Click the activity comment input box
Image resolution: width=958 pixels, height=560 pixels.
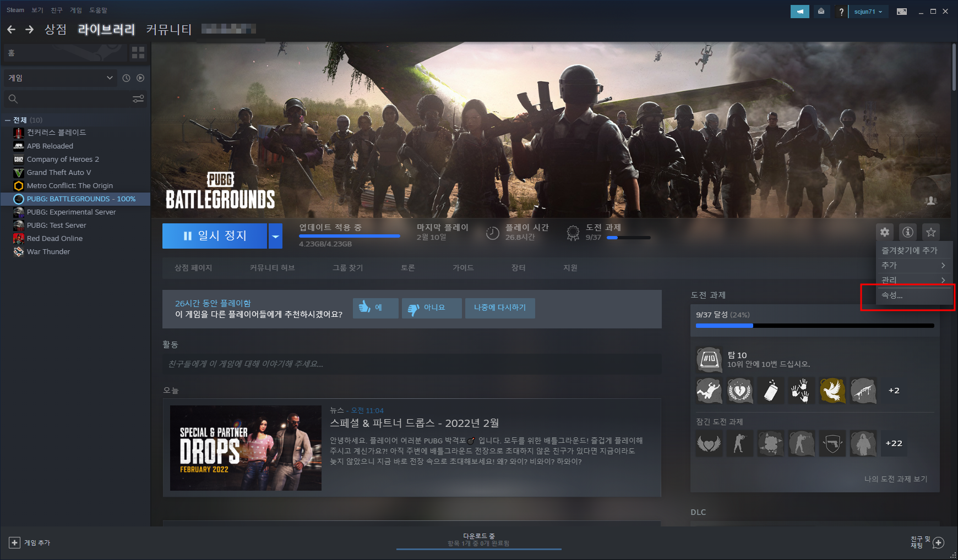click(x=412, y=364)
